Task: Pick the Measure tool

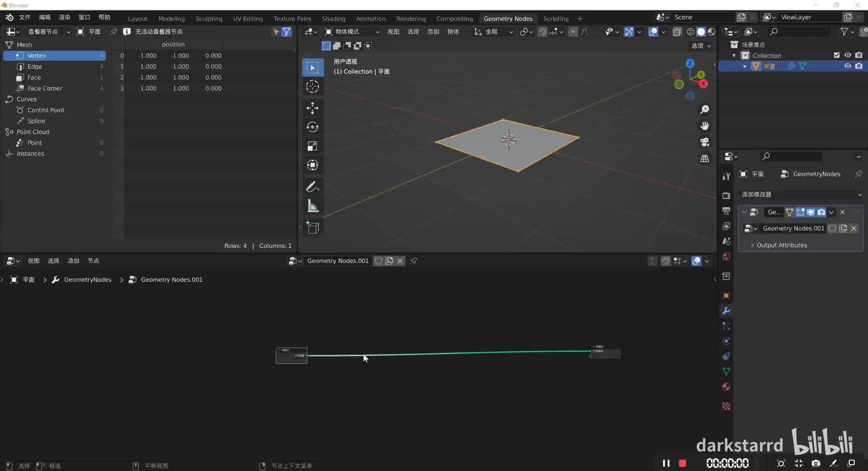Action: [312, 206]
